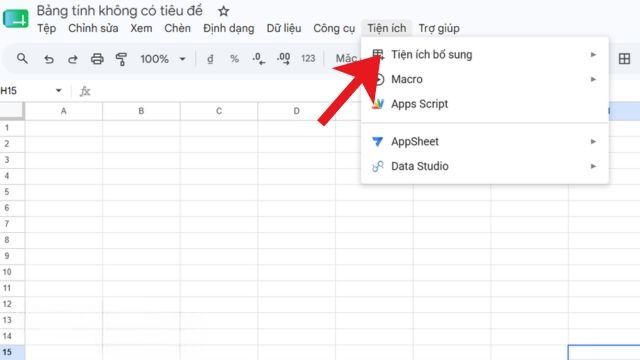Click the search menus magnifier icon

point(22,59)
